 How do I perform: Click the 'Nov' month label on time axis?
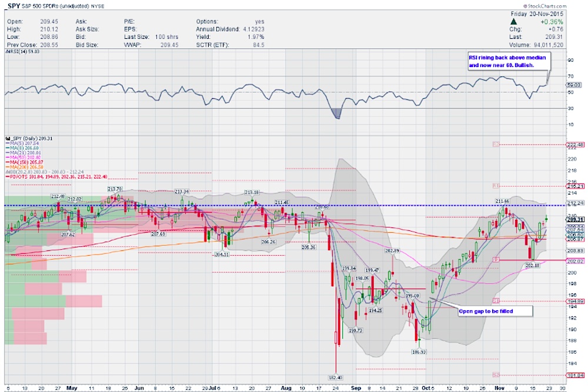click(x=499, y=388)
